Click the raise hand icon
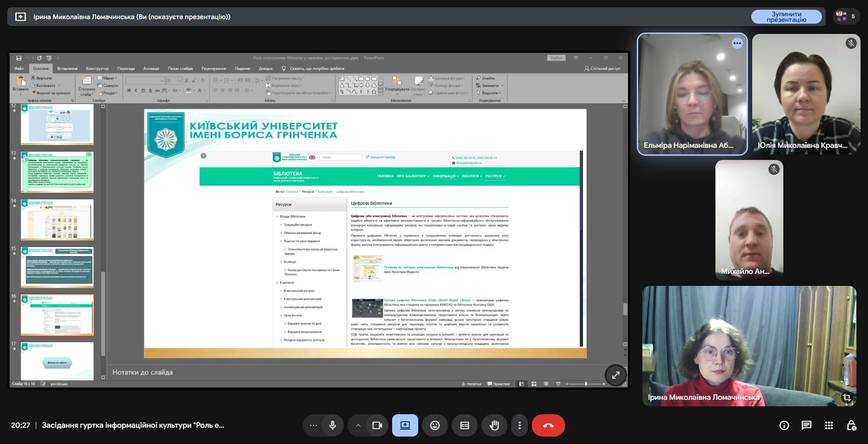 click(x=494, y=425)
